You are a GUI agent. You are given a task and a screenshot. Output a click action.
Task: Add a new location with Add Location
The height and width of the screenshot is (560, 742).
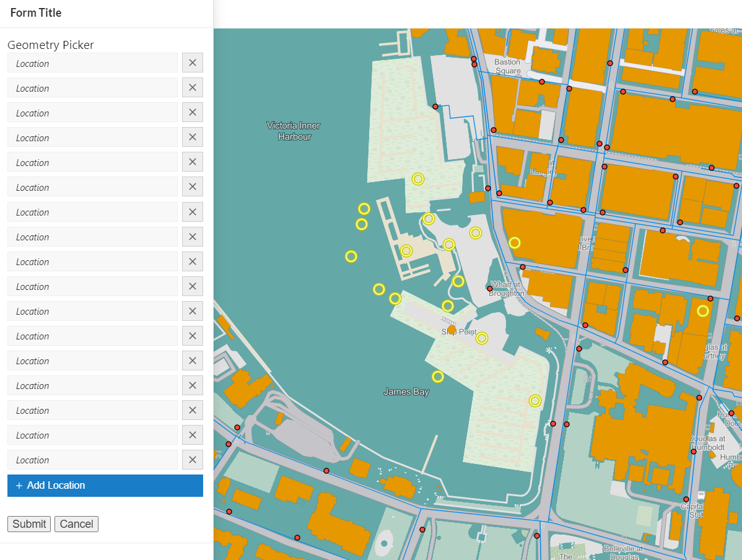tap(105, 486)
